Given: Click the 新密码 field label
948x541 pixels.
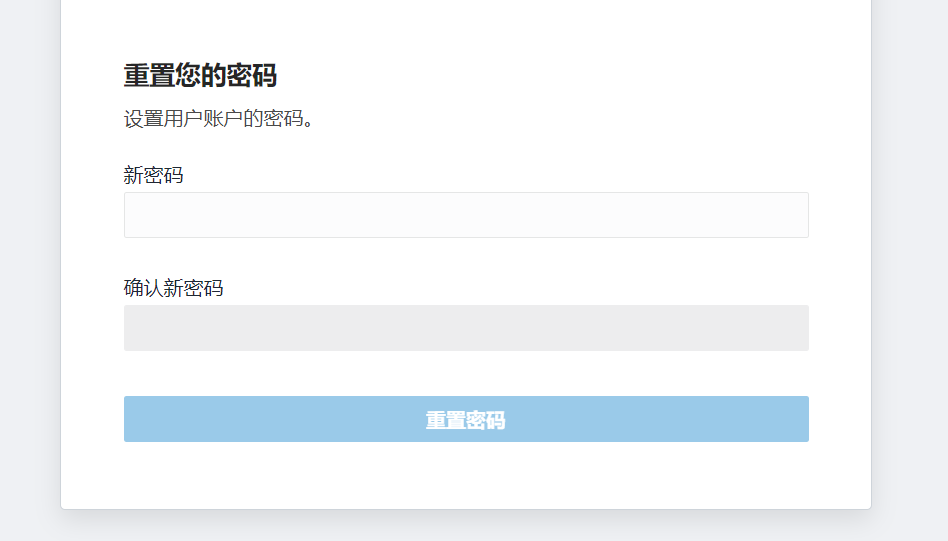Looking at the screenshot, I should click(154, 176).
